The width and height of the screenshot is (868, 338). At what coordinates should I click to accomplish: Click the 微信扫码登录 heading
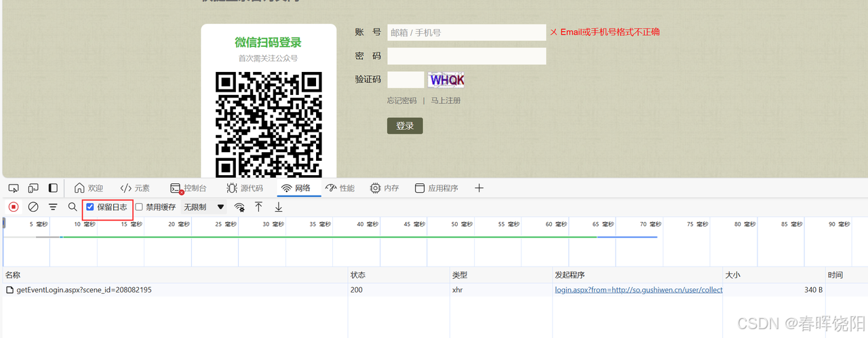269,42
